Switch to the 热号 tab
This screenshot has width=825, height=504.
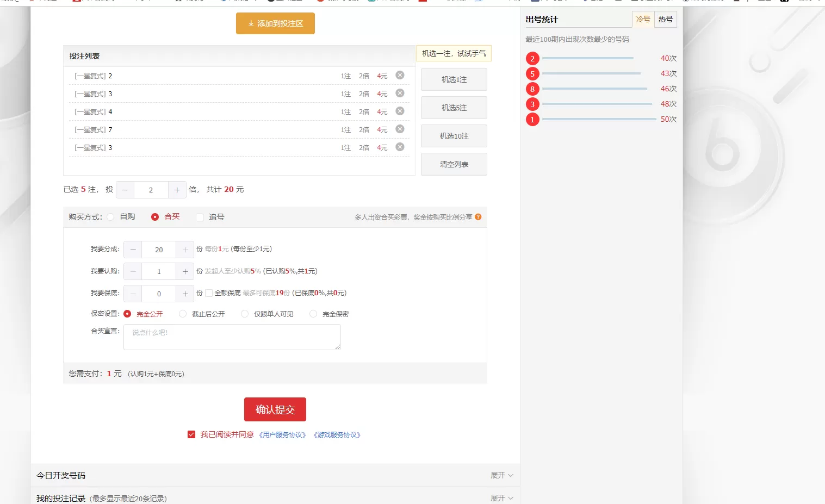click(x=665, y=19)
